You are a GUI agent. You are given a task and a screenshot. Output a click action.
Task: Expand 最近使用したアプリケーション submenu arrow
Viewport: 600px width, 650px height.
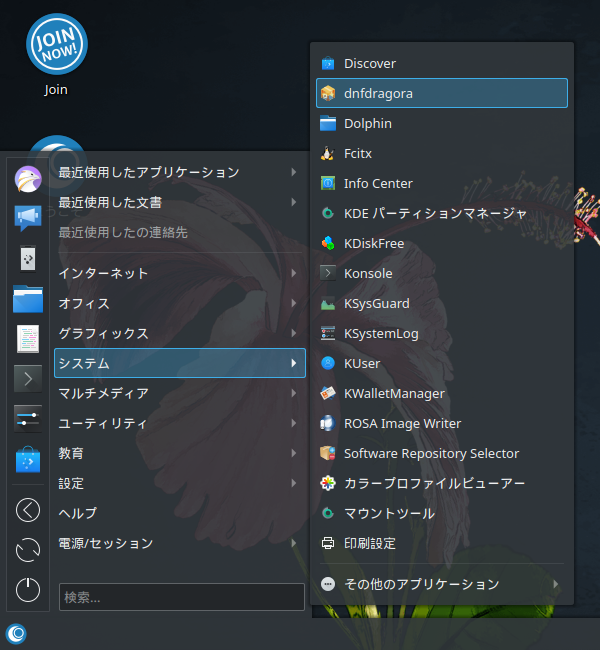point(294,172)
